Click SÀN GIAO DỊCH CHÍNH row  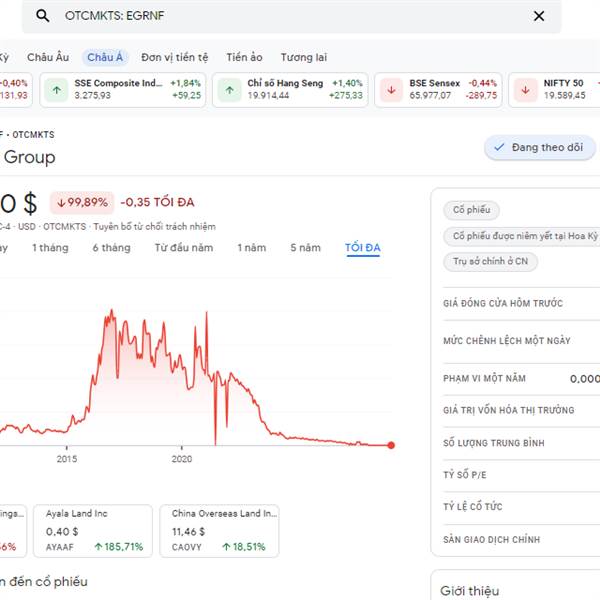(522, 540)
